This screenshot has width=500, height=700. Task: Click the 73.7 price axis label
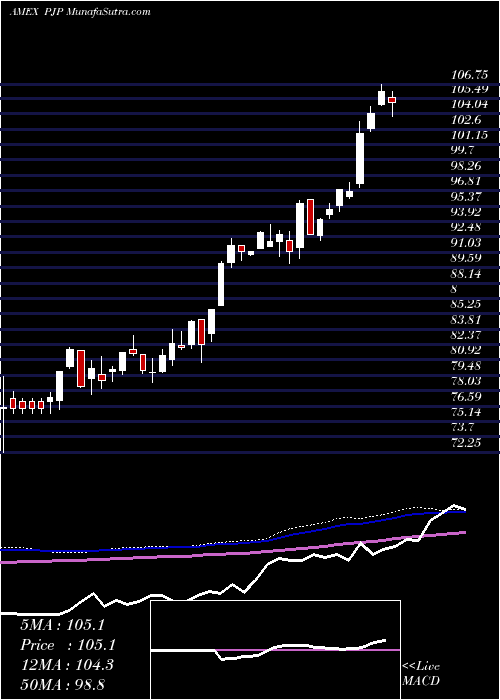(462, 427)
